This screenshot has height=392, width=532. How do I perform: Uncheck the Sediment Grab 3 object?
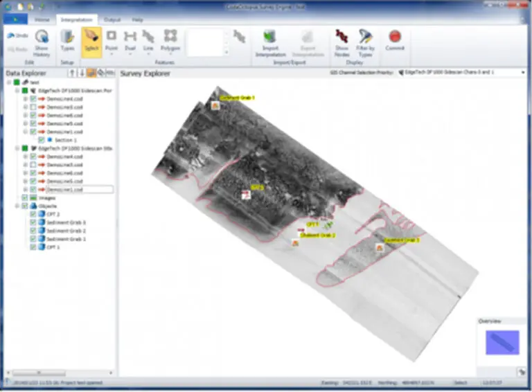coord(33,222)
